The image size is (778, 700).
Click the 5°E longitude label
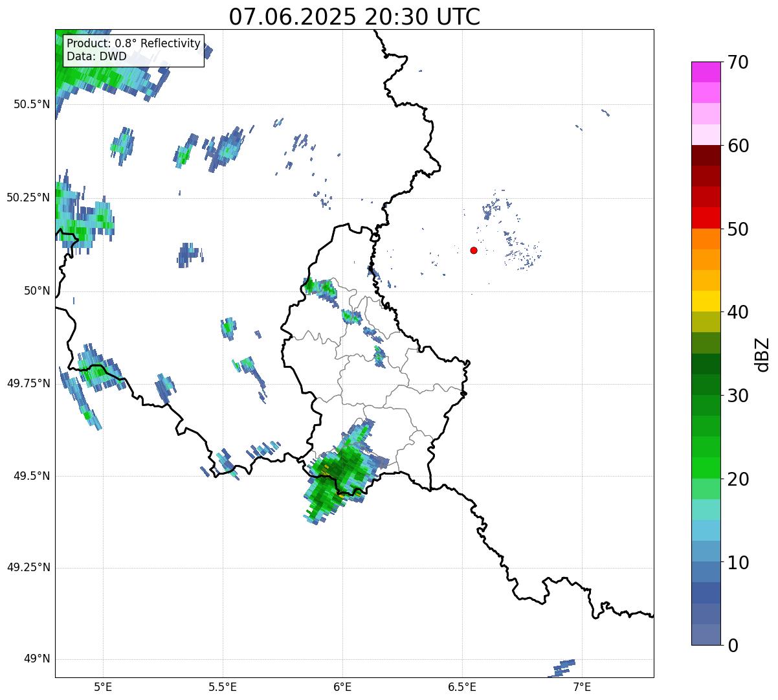click(x=103, y=686)
